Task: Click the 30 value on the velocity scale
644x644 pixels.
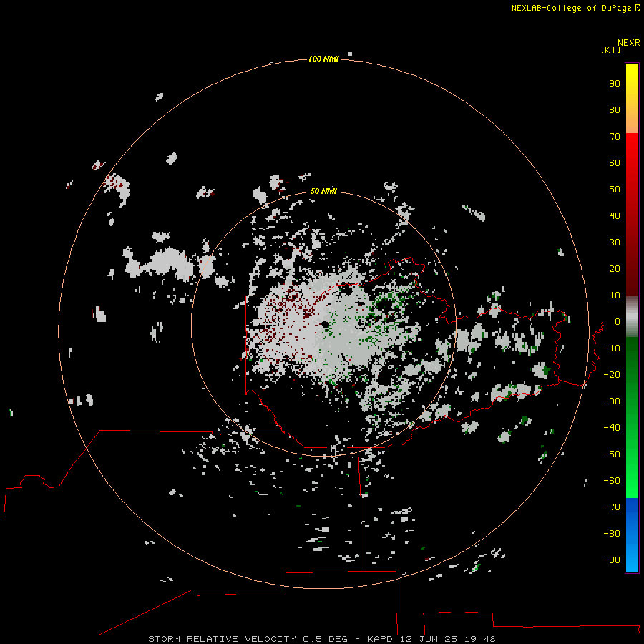Action: pyautogui.click(x=615, y=243)
